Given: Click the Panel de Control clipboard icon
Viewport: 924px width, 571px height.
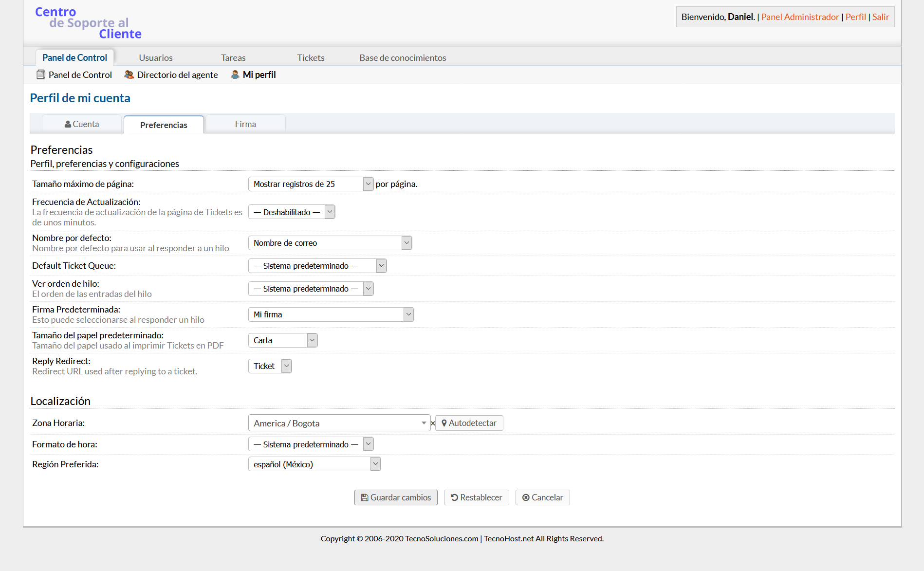Looking at the screenshot, I should (41, 74).
